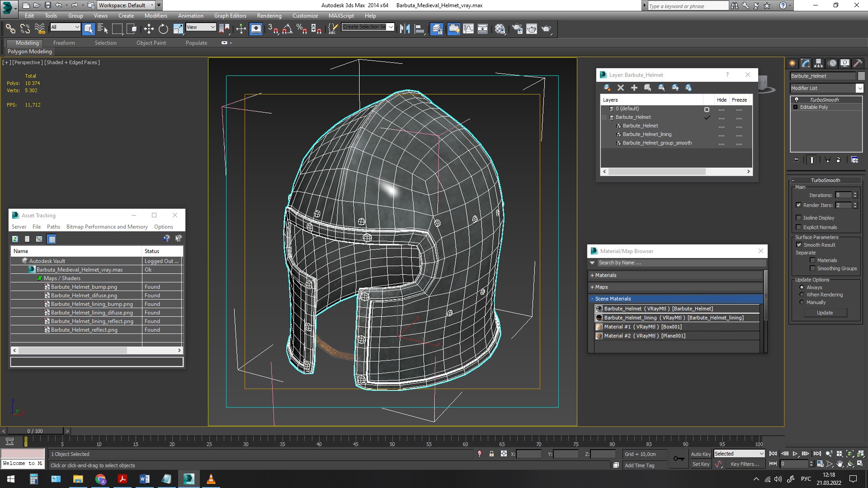This screenshot has width=868, height=488.
Task: Switch to the Freeform ribbon tab
Action: click(64, 43)
